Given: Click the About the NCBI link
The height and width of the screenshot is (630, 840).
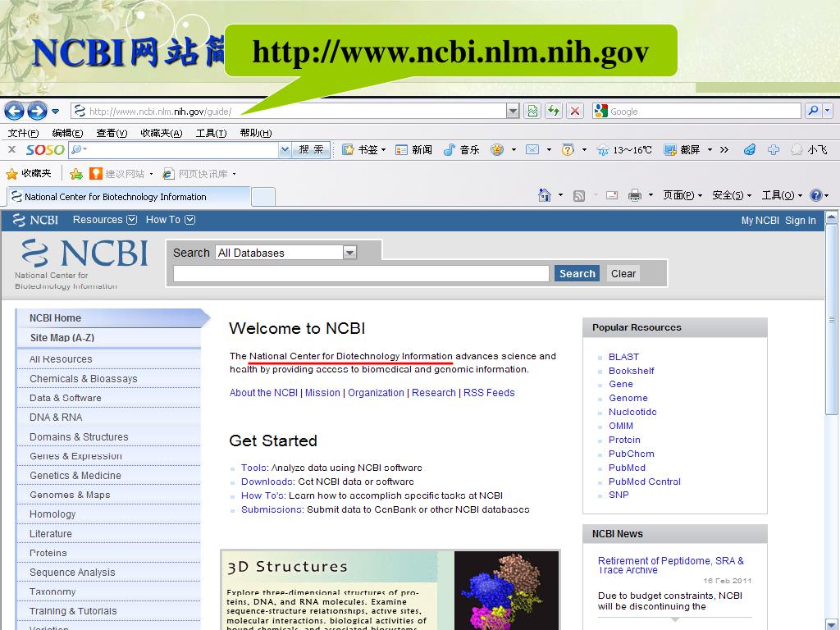Looking at the screenshot, I should tap(263, 393).
